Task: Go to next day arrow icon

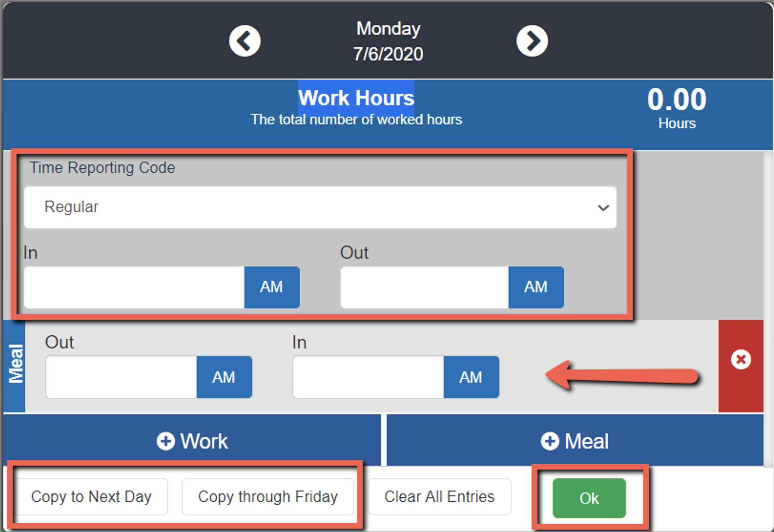Action: point(532,41)
